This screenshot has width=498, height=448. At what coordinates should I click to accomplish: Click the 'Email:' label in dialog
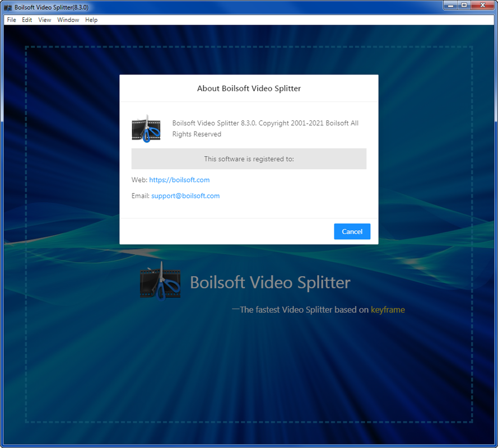pos(141,195)
